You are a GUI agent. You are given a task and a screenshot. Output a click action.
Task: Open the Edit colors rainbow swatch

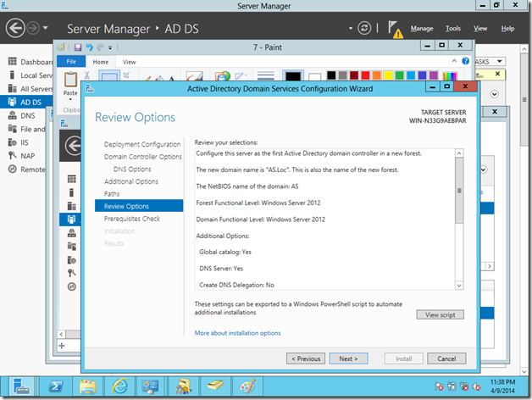click(450, 75)
